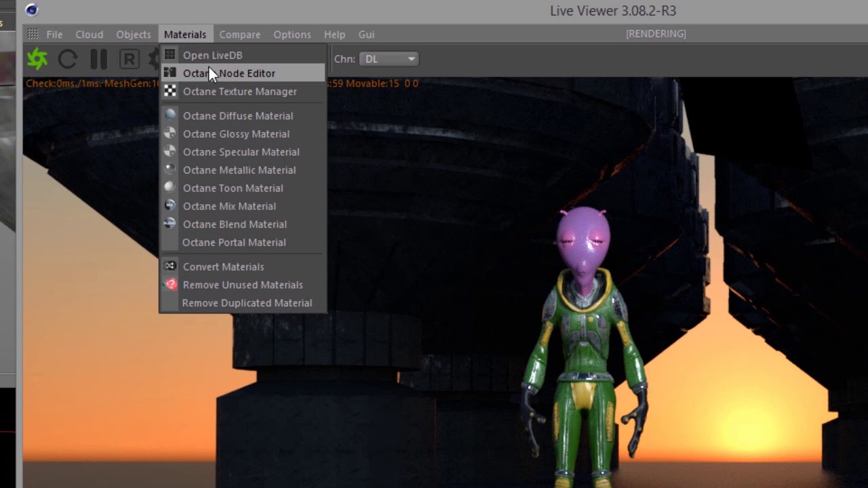This screenshot has height=488, width=868.
Task: Create an Octane Specular Material
Action: [x=243, y=152]
